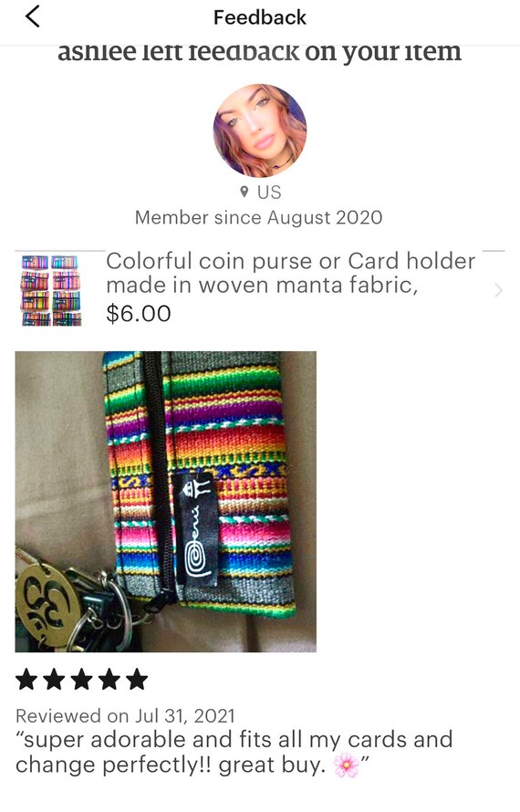Open ashlee's round profile photo
This screenshot has width=520, height=812.
[260, 130]
